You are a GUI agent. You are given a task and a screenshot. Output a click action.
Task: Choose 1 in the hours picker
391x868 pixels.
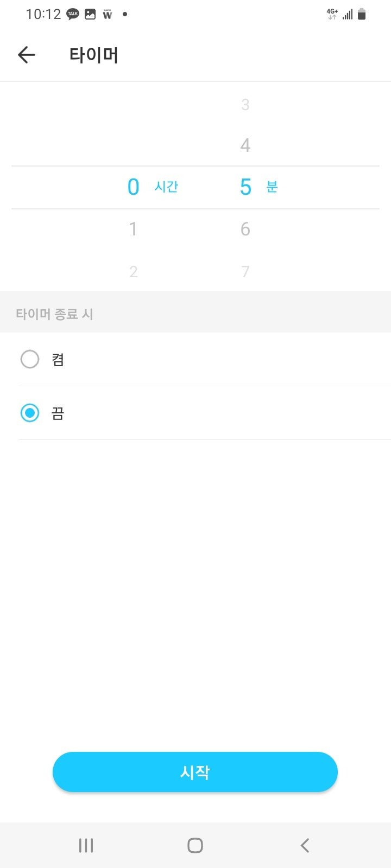click(133, 229)
